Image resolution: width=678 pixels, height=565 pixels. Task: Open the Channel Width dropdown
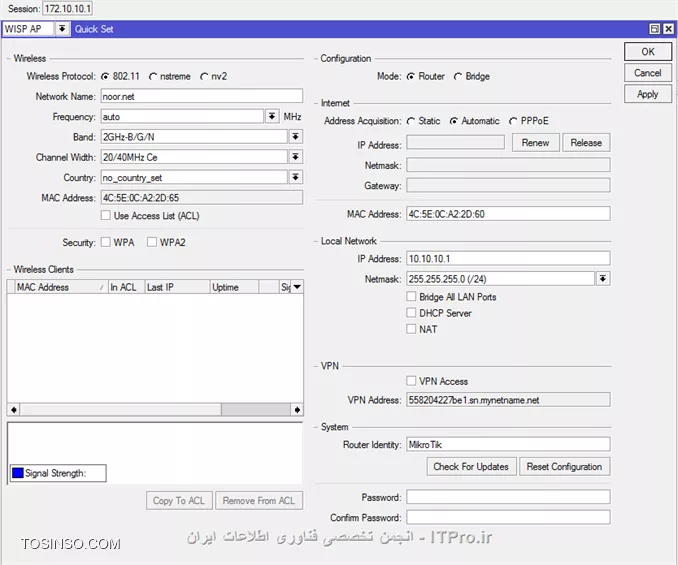point(295,157)
